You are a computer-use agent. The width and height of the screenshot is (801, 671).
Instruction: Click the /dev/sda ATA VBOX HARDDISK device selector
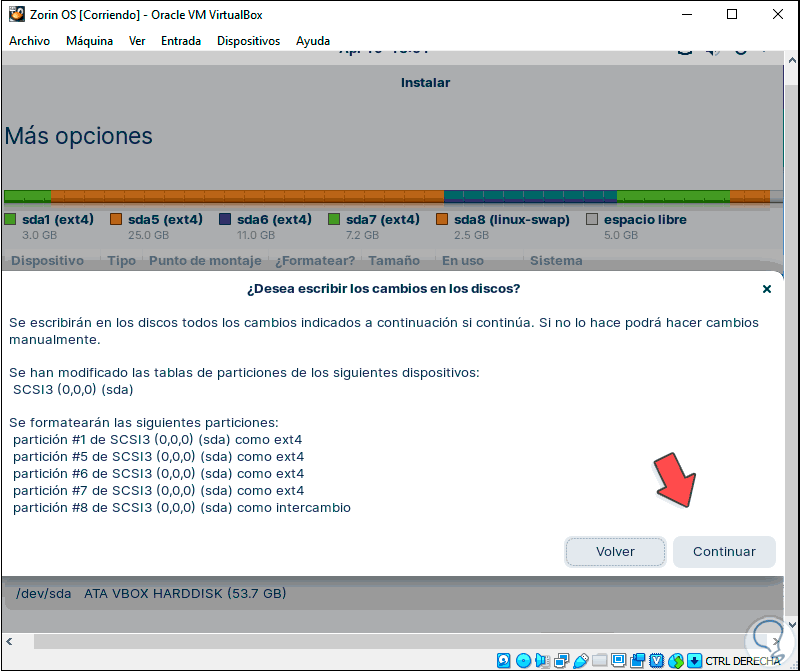[393, 593]
